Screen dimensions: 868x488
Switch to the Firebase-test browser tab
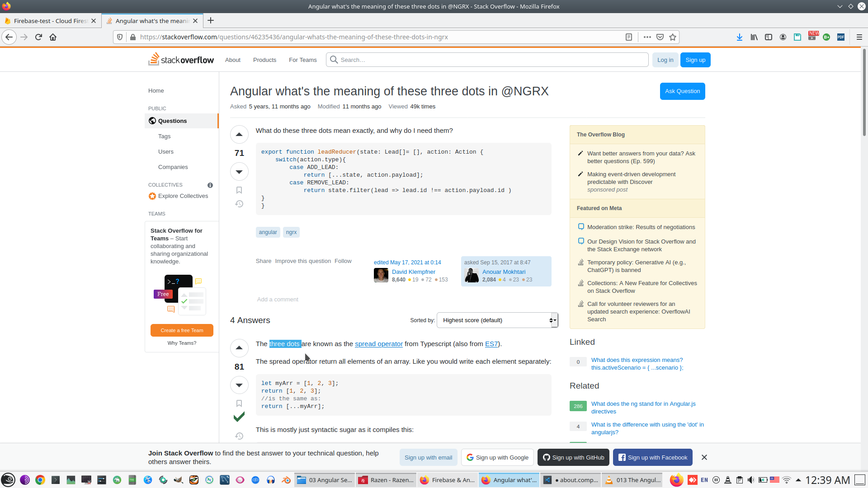[x=50, y=20]
